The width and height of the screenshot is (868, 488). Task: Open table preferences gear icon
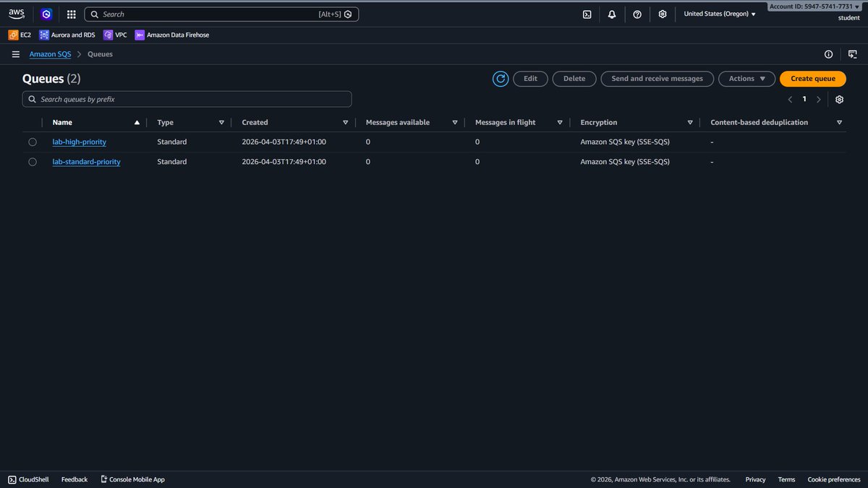click(x=840, y=99)
